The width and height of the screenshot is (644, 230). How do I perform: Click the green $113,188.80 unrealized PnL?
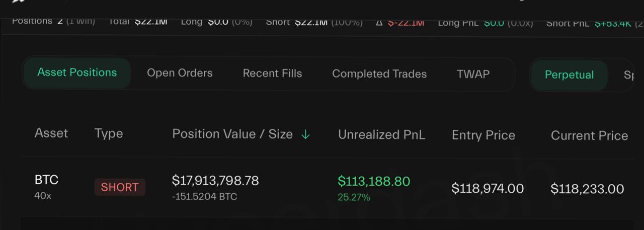point(374,181)
